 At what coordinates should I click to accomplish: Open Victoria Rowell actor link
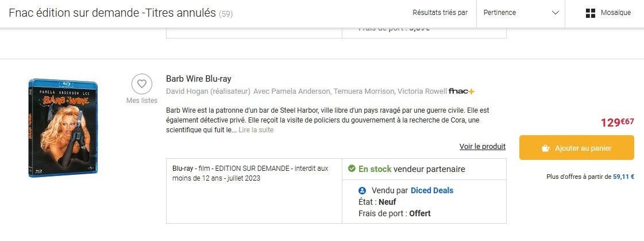point(422,91)
